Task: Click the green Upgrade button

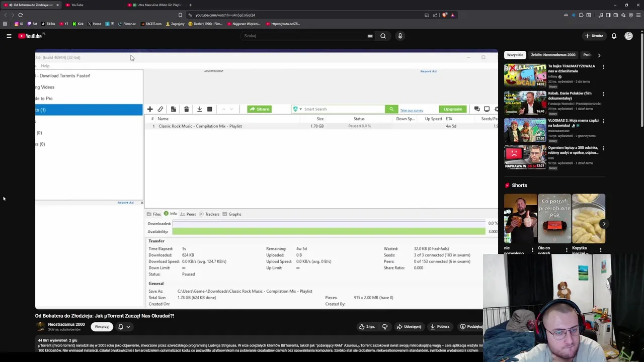Action: 452,109
